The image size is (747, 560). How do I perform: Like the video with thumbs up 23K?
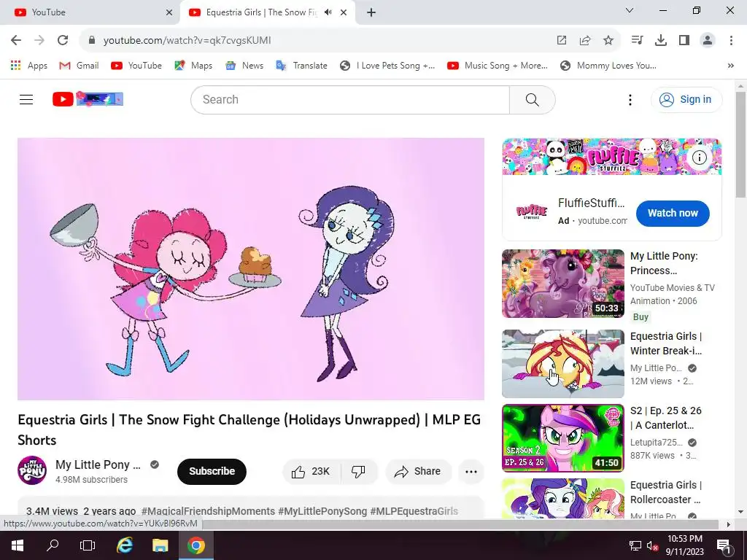point(312,472)
